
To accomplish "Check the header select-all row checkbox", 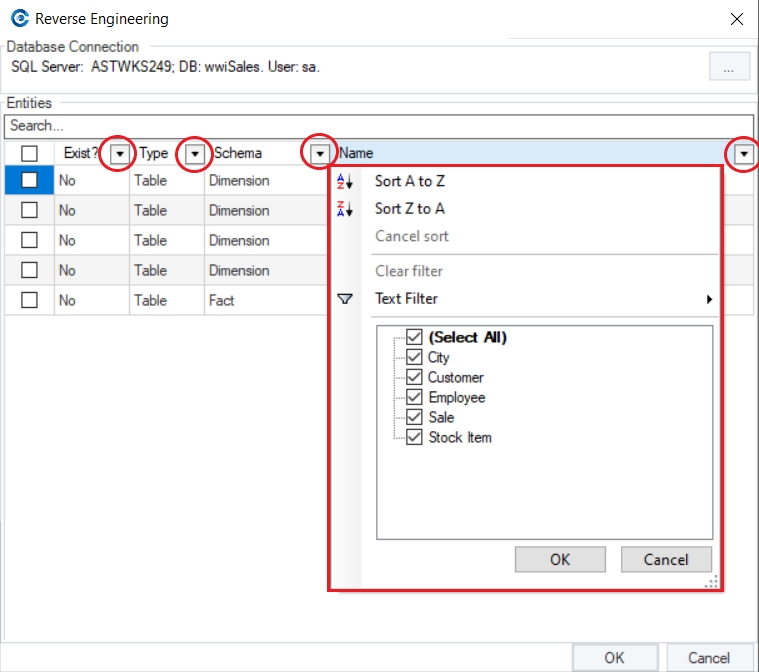I will (x=30, y=153).
